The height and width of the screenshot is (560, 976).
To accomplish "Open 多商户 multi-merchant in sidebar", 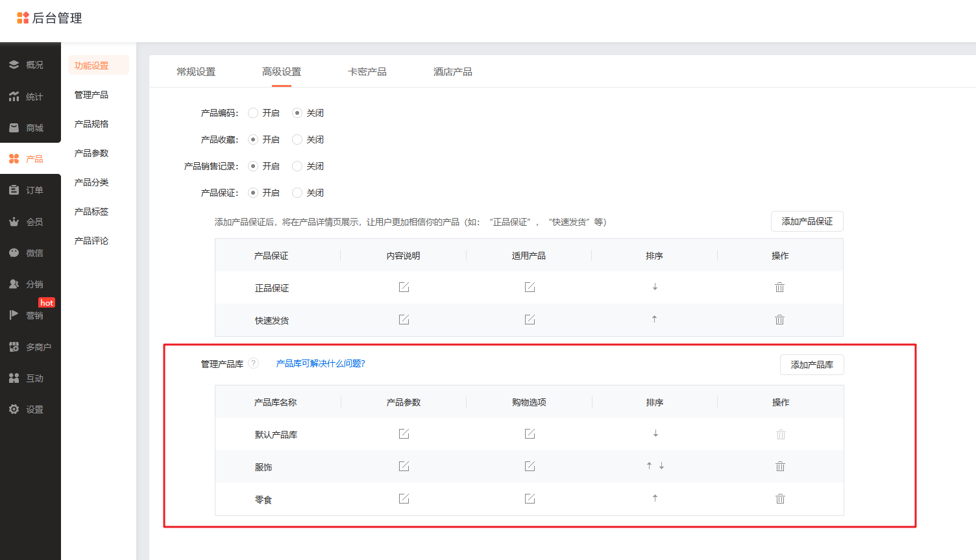I will (x=30, y=347).
